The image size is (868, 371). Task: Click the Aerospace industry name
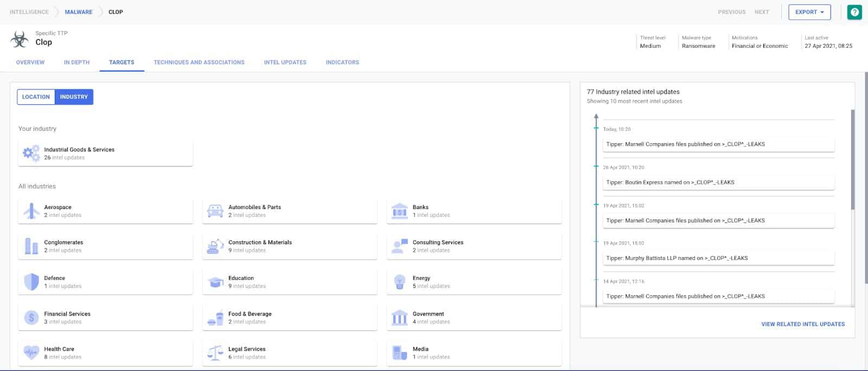[x=58, y=207]
